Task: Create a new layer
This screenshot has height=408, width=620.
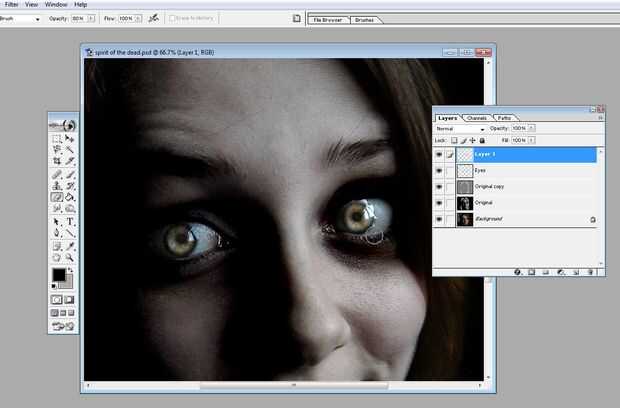Action: (x=576, y=272)
